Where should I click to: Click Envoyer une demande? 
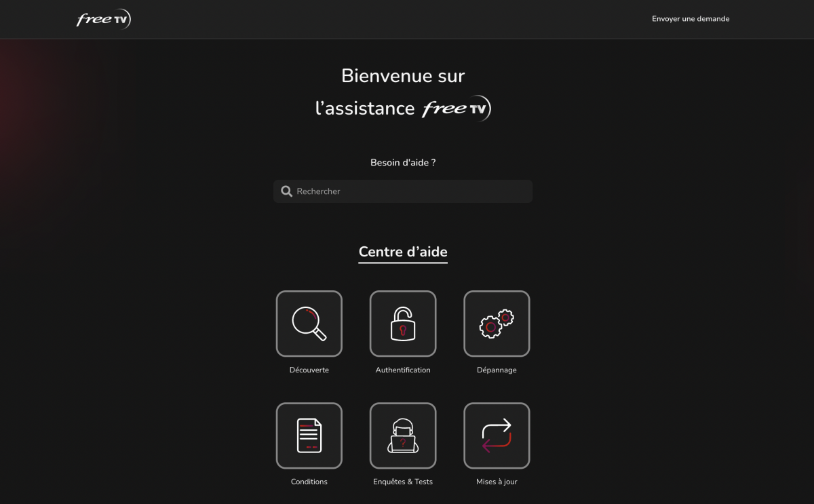pos(691,18)
